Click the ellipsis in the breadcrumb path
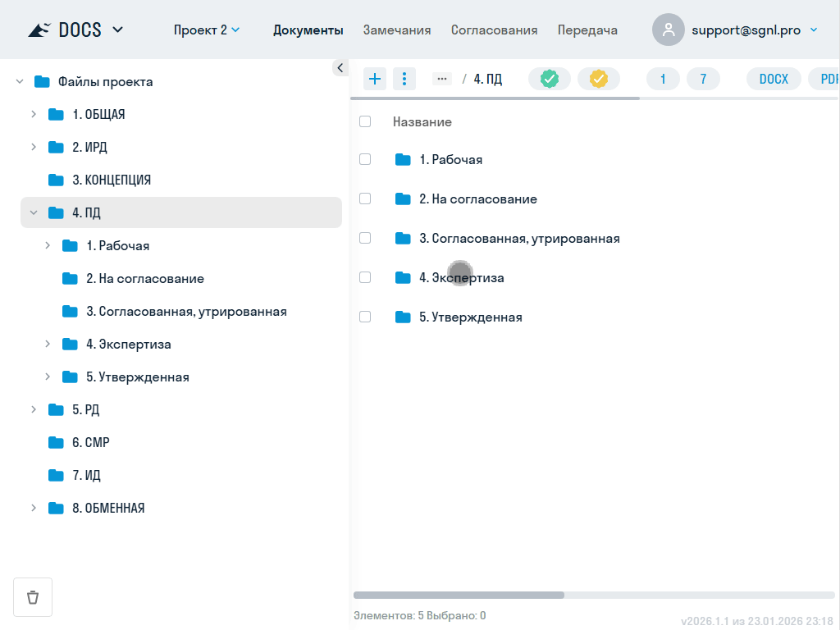The height and width of the screenshot is (630, 840). [442, 78]
